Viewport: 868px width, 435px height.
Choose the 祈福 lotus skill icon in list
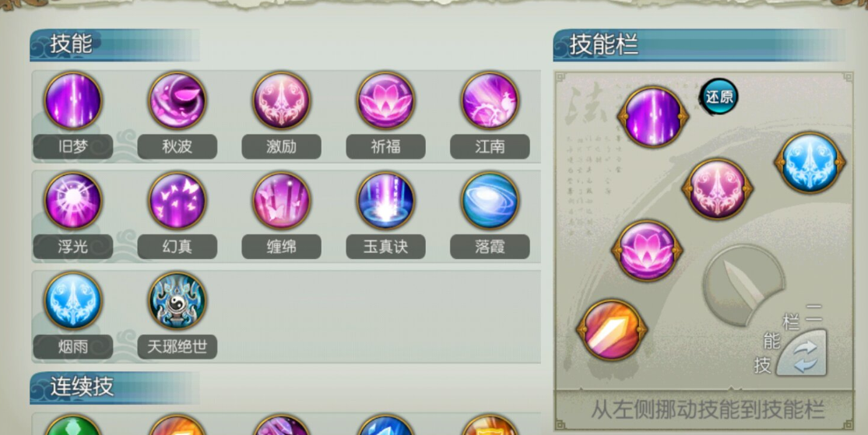(386, 100)
